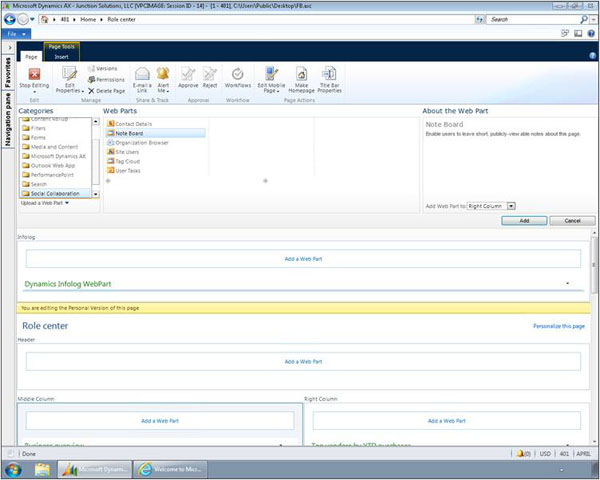Open Title Bar Properties
The image size is (600, 480).
tap(330, 77)
